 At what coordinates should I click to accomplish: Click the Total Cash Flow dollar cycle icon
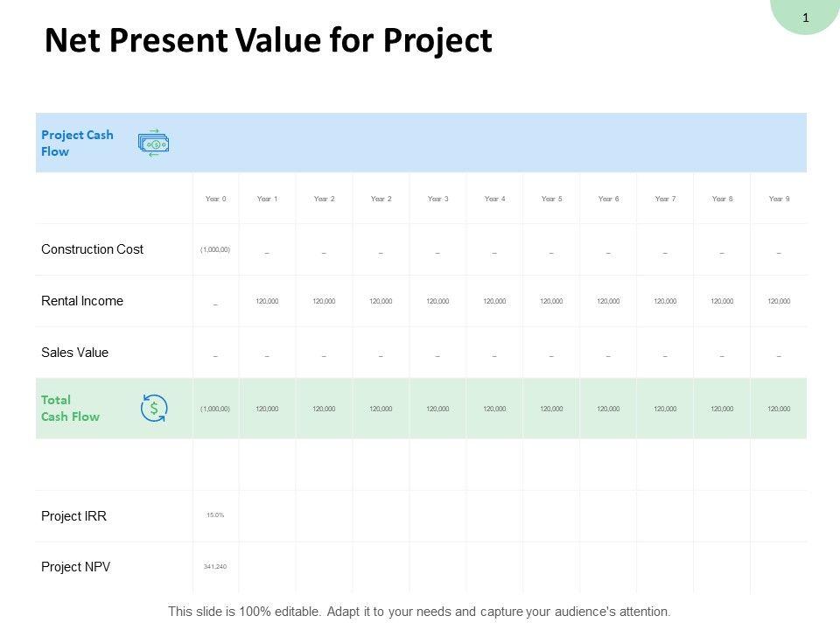[154, 408]
